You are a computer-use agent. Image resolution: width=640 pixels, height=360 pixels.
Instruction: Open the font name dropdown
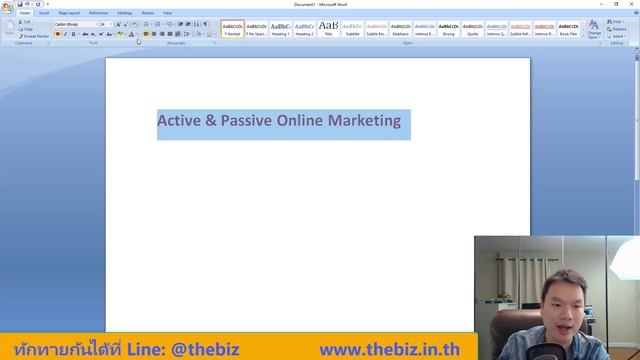[97, 24]
